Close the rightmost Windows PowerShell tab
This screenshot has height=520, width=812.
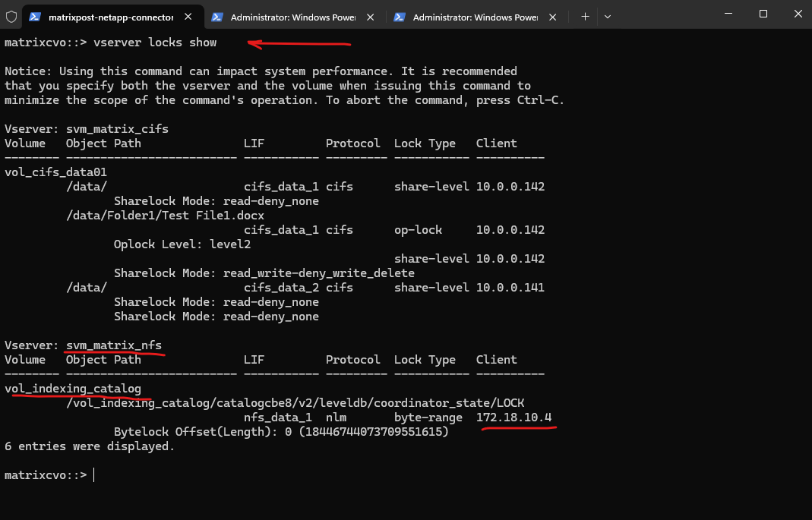(554, 17)
